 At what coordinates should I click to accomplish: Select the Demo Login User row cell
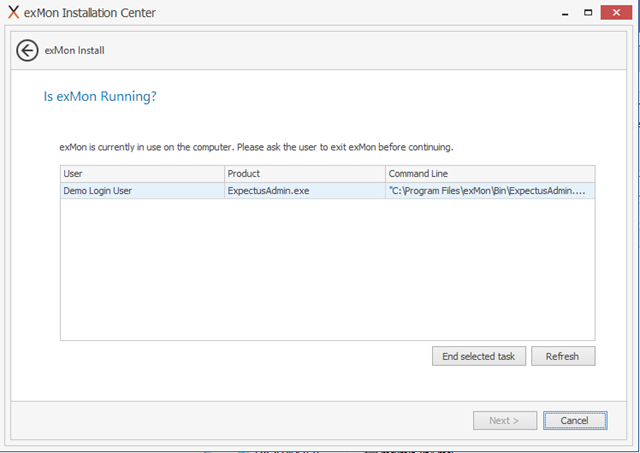click(142, 191)
